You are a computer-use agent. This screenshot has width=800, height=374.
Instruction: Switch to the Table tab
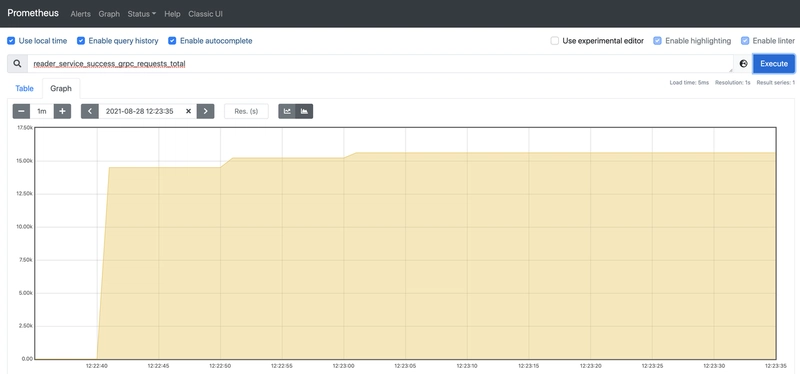24,88
